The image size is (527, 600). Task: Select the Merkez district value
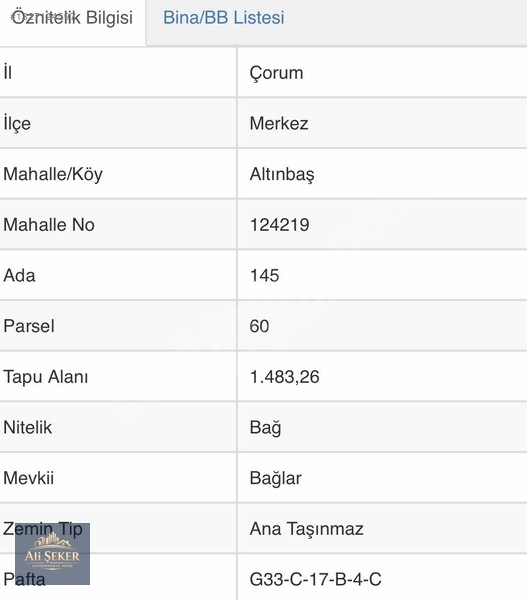point(279,123)
